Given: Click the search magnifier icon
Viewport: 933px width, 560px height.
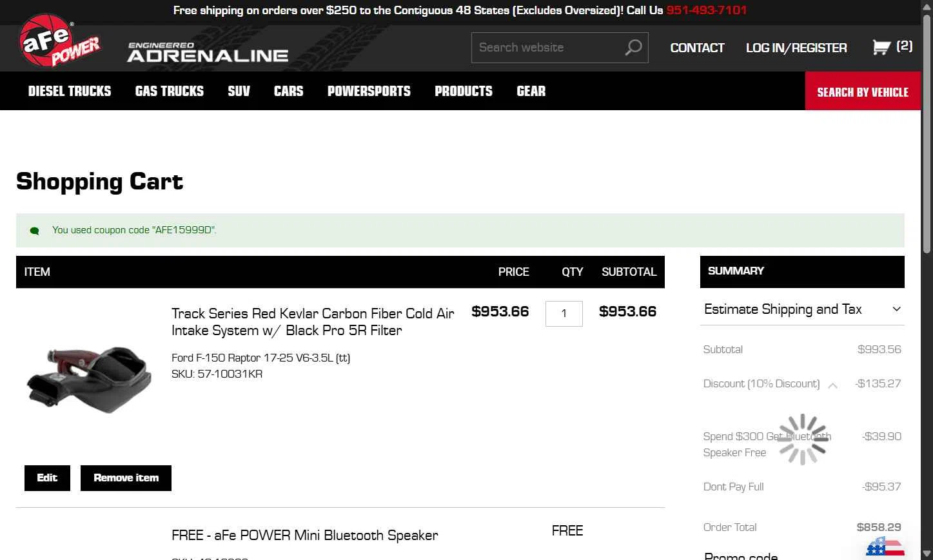Looking at the screenshot, I should click(633, 48).
